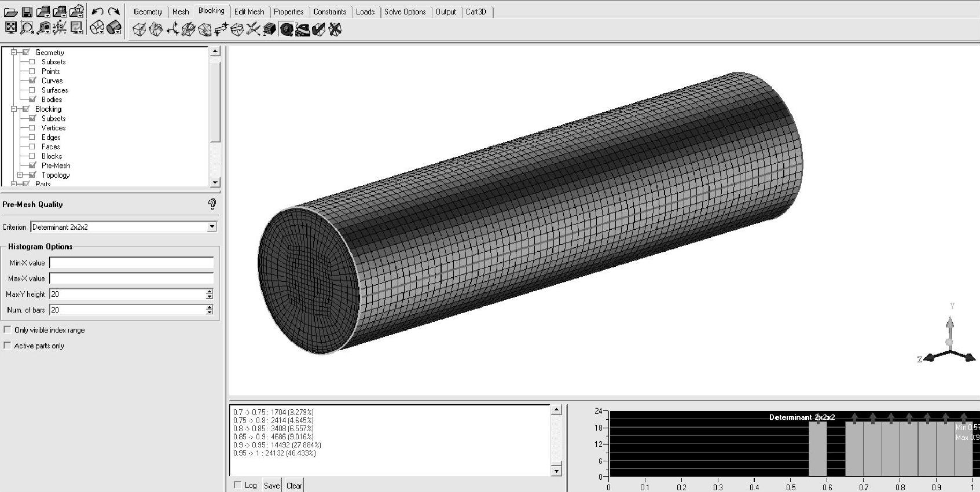Decrease Num. of bars with down arrow
Screen dimensions: 980x492
click(210, 312)
